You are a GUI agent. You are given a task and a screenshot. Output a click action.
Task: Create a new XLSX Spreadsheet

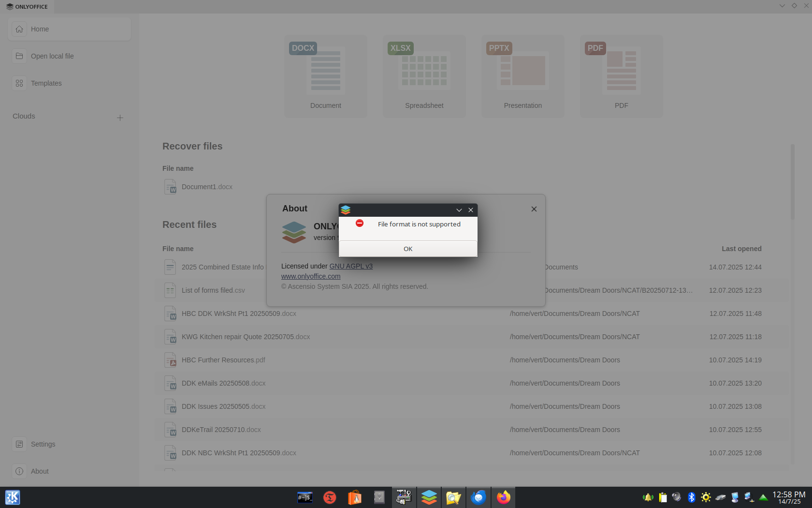[x=424, y=76]
